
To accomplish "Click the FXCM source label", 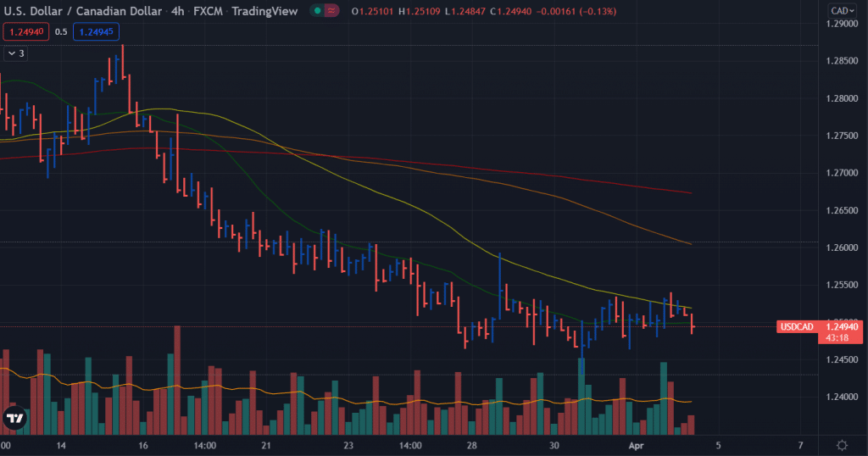I will click(209, 11).
